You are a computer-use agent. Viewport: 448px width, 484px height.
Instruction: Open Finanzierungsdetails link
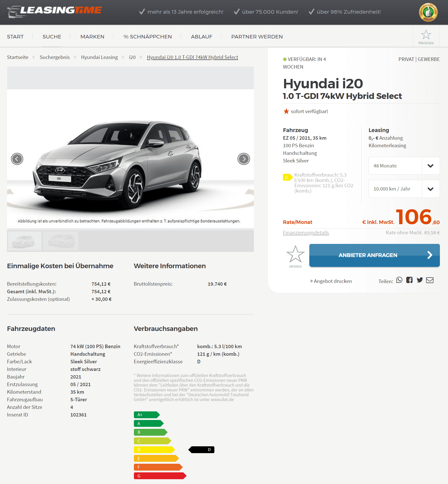coord(306,233)
